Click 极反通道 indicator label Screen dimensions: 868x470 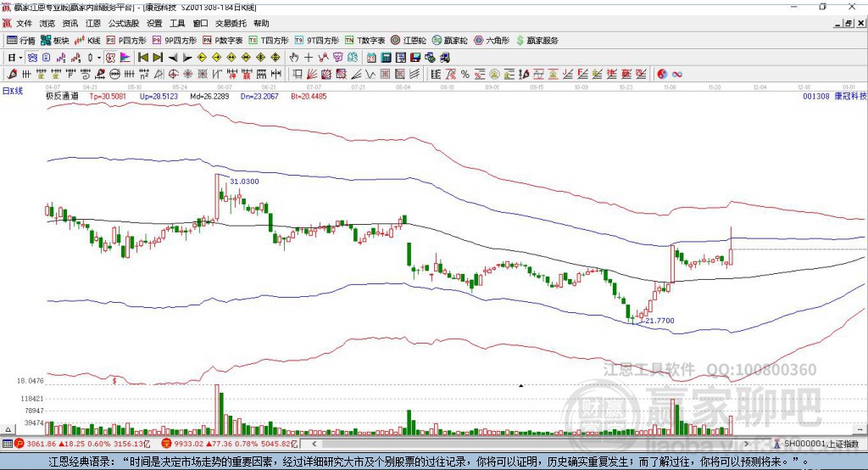click(x=62, y=96)
